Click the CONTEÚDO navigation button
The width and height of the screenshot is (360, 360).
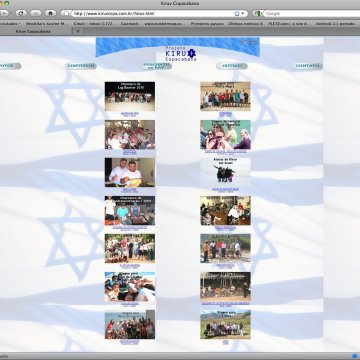point(81,66)
